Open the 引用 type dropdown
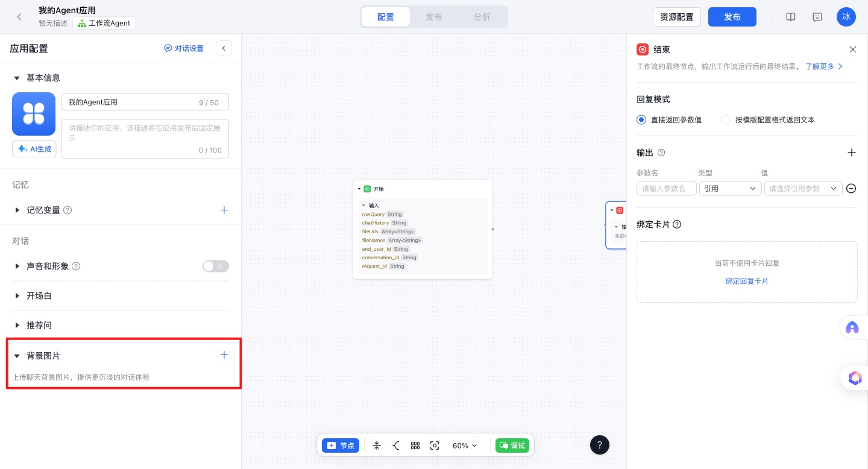 tap(731, 189)
